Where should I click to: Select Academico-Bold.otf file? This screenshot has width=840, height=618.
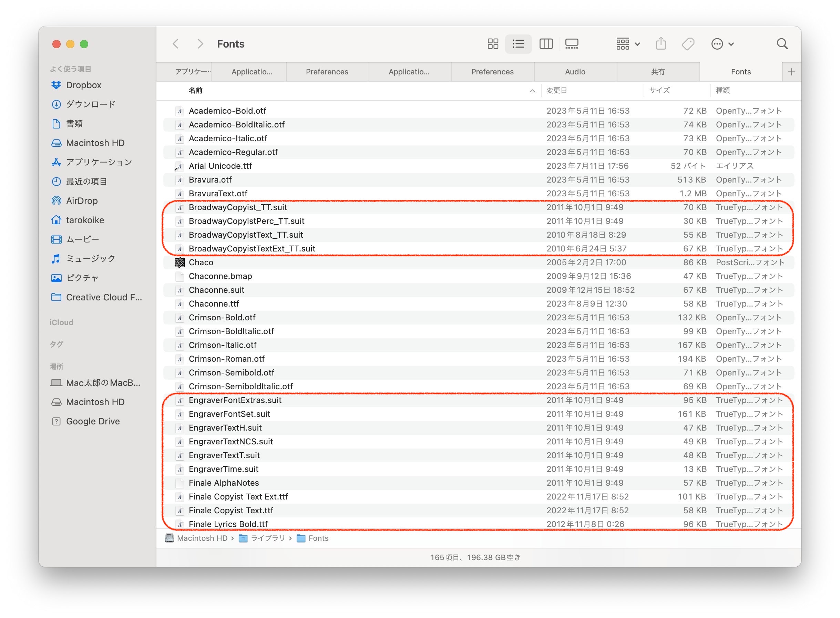point(479,111)
